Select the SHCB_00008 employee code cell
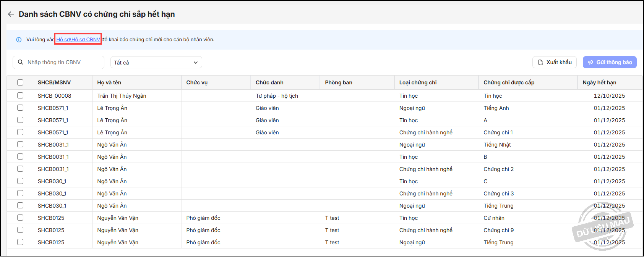The image size is (644, 258). (54, 96)
